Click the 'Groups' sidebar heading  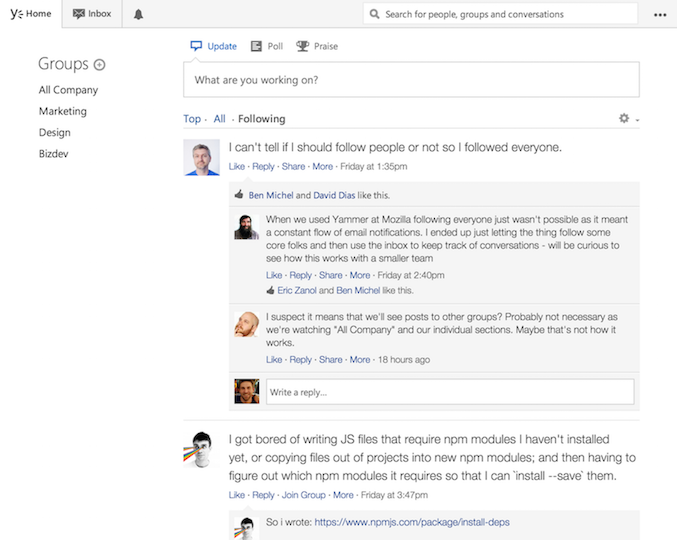63,64
